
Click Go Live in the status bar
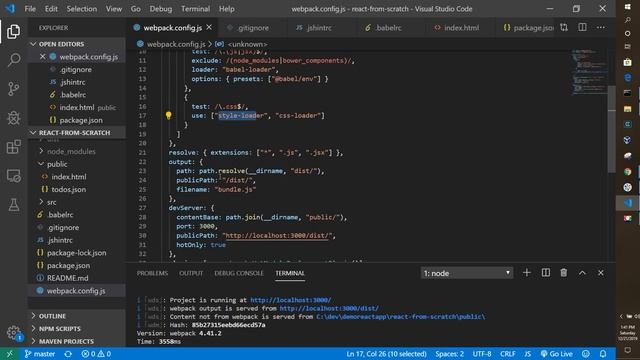(556, 354)
